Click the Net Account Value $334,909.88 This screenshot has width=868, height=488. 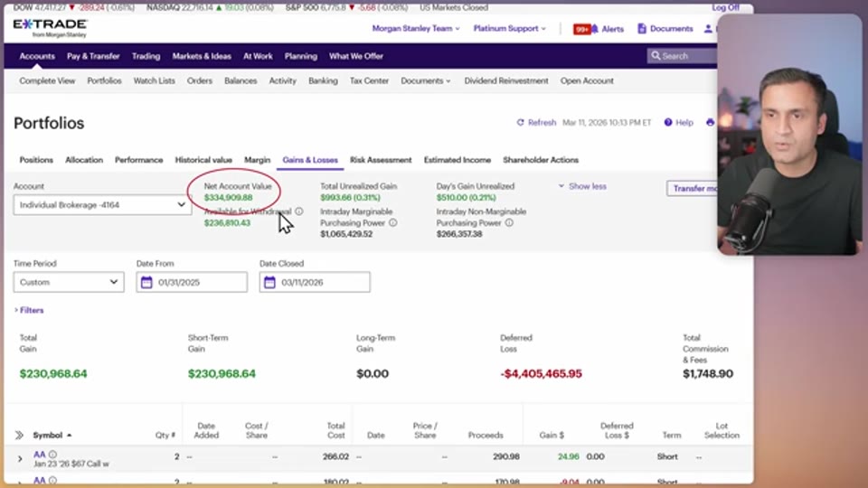coord(228,198)
